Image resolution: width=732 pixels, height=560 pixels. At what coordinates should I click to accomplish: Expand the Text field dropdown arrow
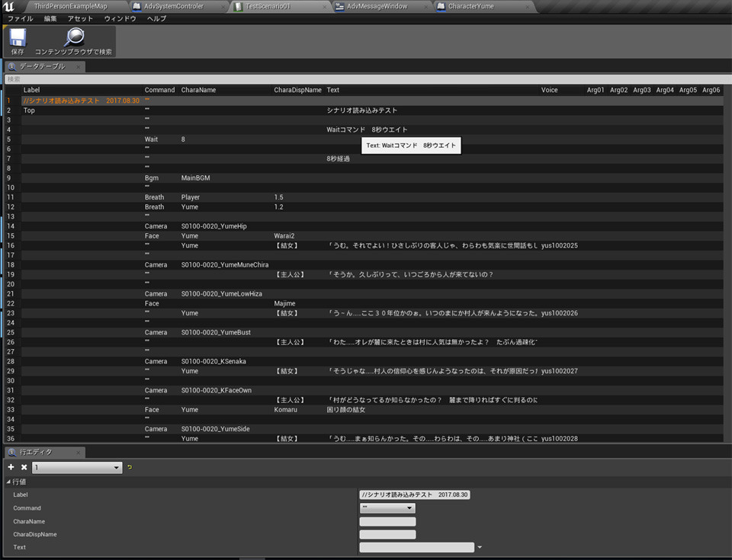click(480, 547)
